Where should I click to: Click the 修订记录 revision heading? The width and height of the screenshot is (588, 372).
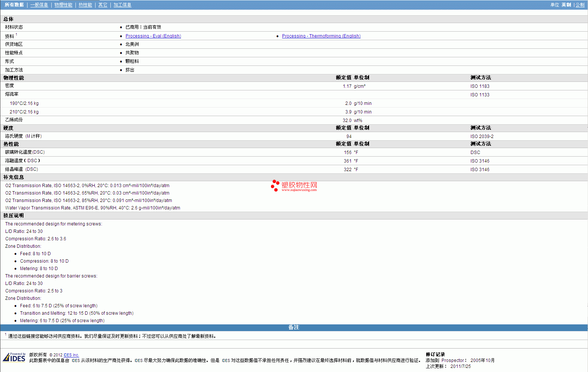pyautogui.click(x=435, y=355)
